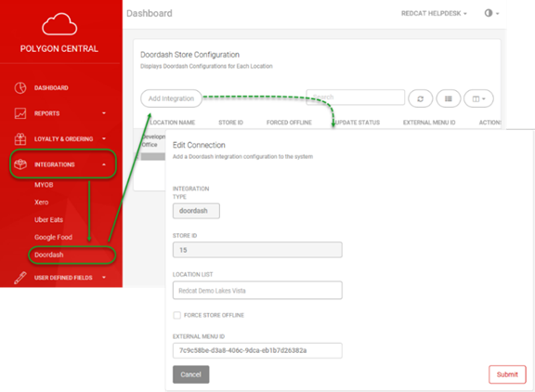Screen dimensions: 535x392
Task: Open the columns selector dropdown
Action: pyautogui.click(x=478, y=98)
